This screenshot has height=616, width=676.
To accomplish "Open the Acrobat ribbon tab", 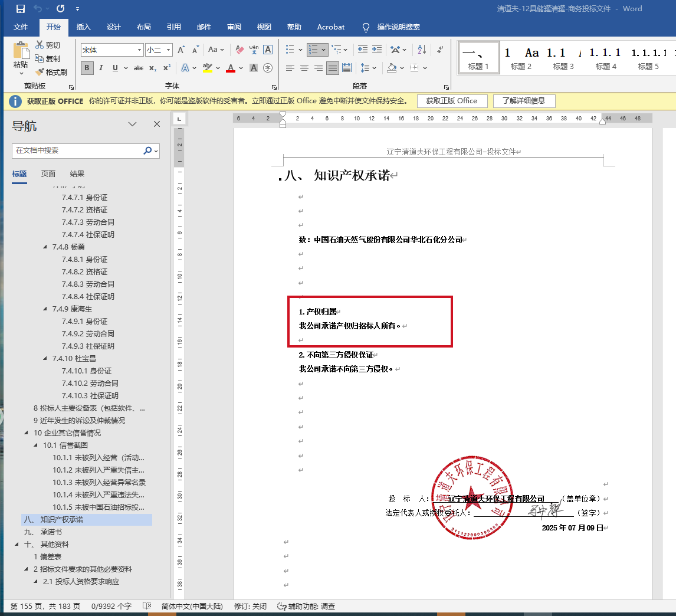I will (331, 27).
